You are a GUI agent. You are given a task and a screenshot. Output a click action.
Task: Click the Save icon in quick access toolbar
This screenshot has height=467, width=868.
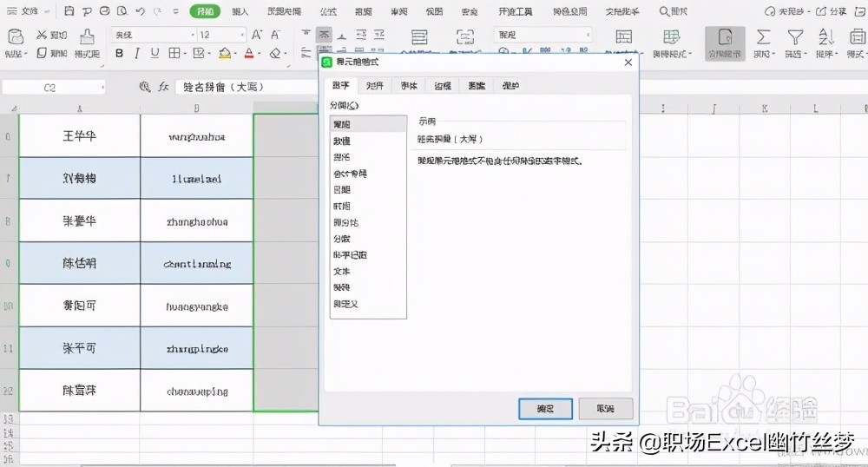tap(69, 10)
